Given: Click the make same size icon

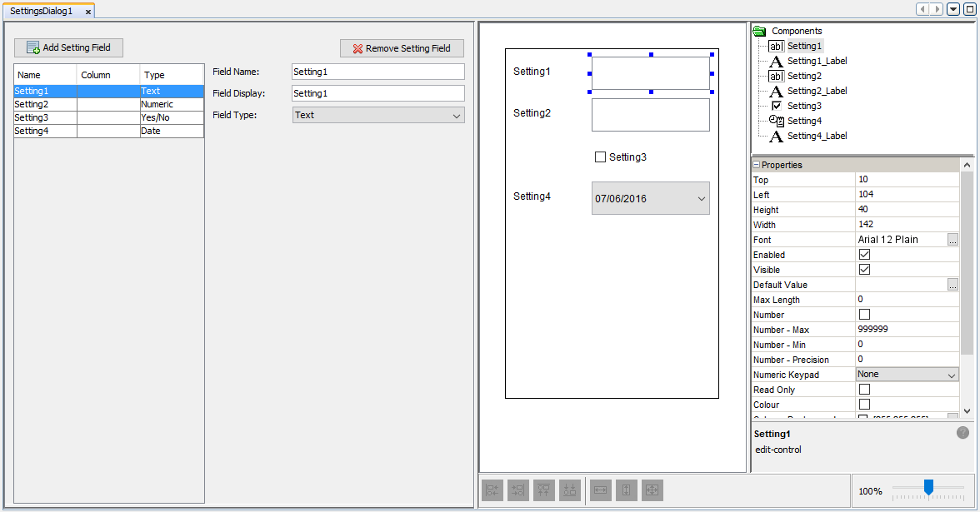Looking at the screenshot, I should [x=652, y=491].
